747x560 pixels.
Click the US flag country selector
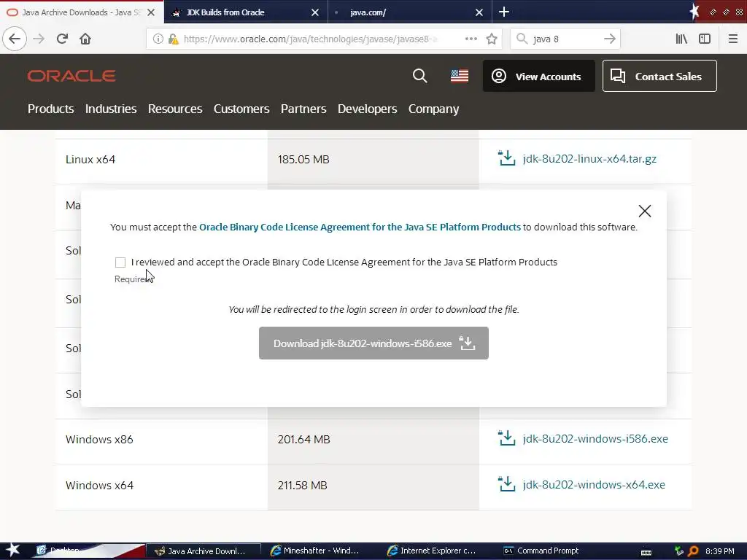(460, 76)
